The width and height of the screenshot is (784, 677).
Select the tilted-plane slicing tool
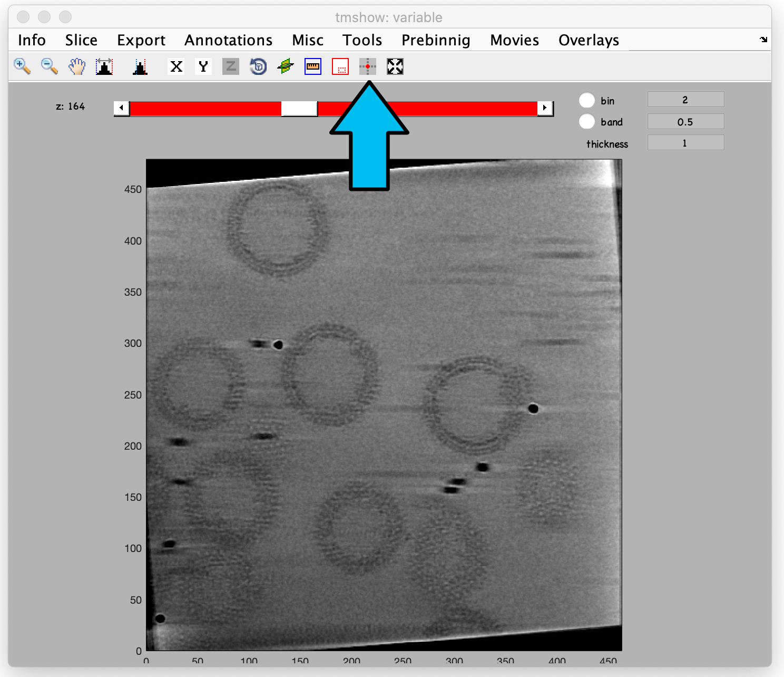coord(285,66)
